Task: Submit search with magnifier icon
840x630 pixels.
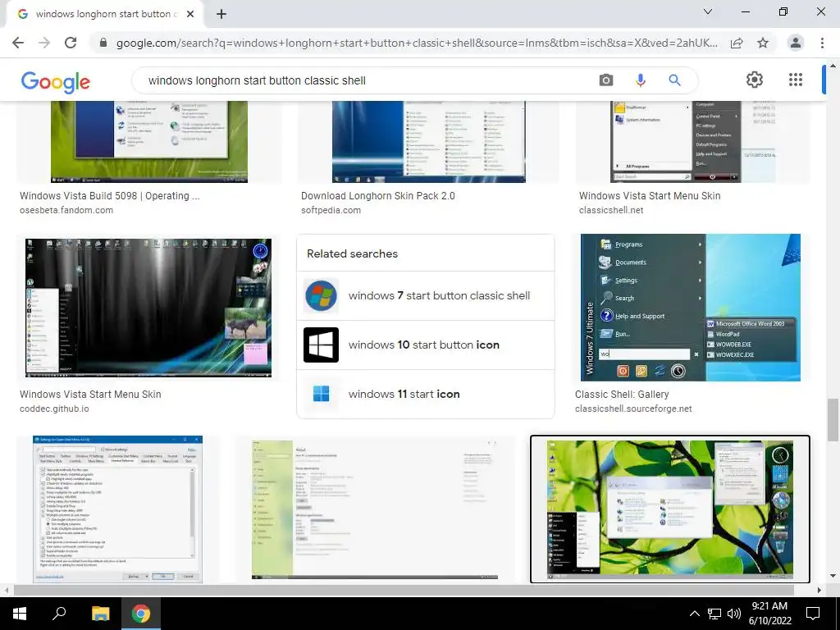Action: pyautogui.click(x=674, y=80)
